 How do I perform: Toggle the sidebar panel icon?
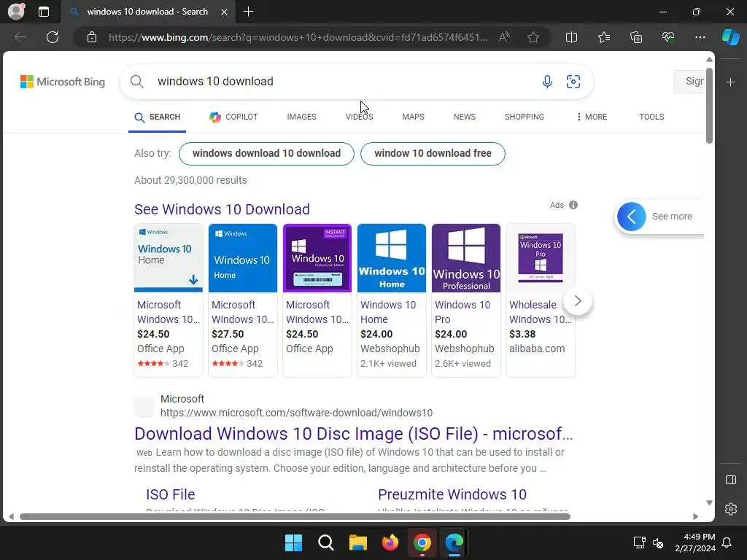coord(731,480)
